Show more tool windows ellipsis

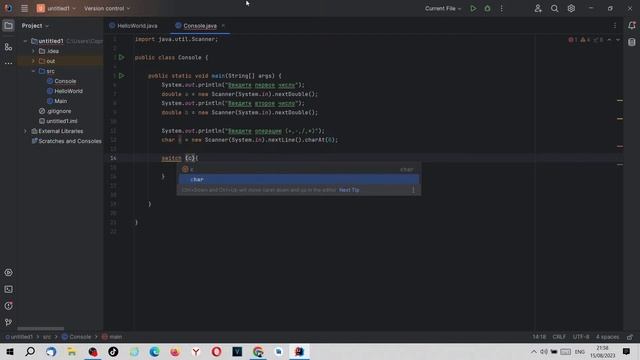click(8, 63)
